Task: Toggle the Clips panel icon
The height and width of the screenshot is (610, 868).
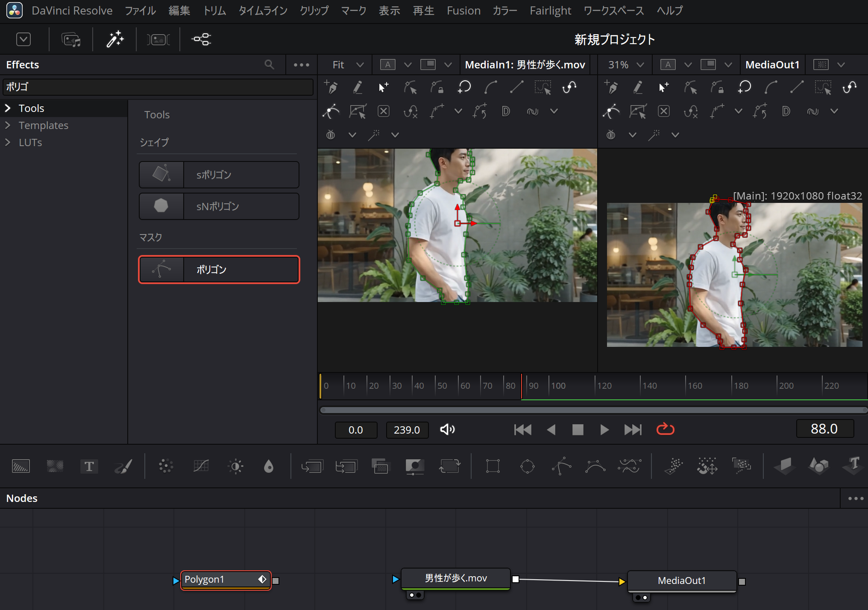Action: point(158,40)
